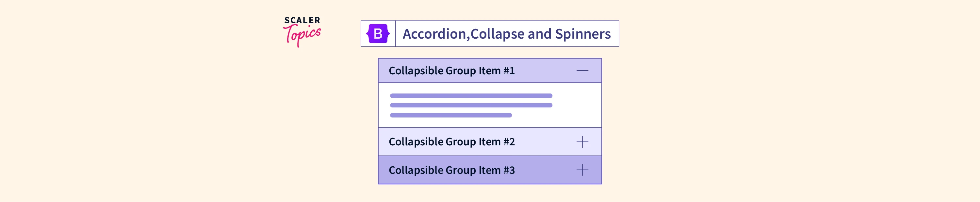Click empty header space between item #1 label and minus
The image size is (980, 202).
click(x=545, y=70)
